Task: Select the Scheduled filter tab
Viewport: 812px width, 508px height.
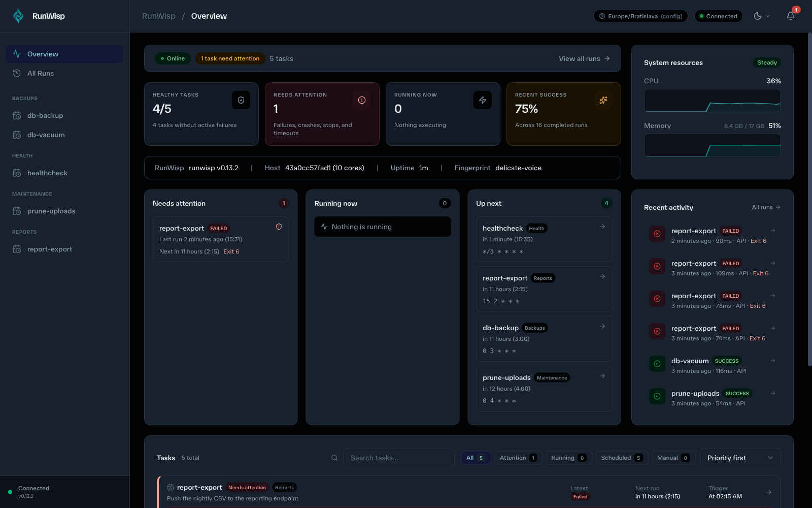Action: click(x=622, y=458)
